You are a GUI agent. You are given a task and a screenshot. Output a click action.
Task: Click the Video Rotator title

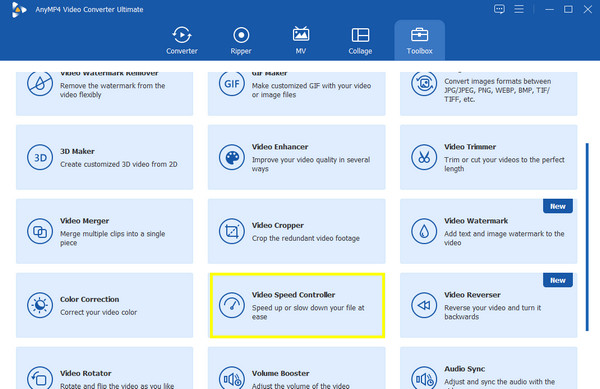tap(85, 373)
